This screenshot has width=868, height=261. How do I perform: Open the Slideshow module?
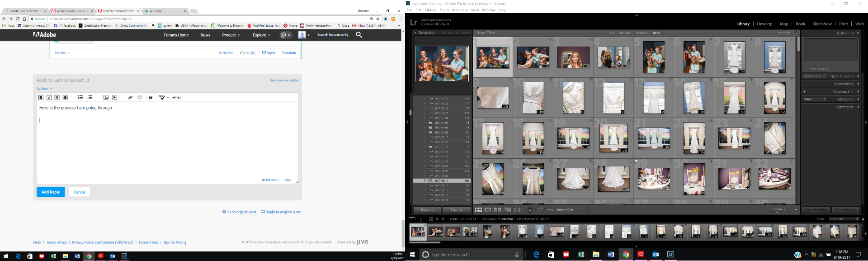pyautogui.click(x=822, y=24)
